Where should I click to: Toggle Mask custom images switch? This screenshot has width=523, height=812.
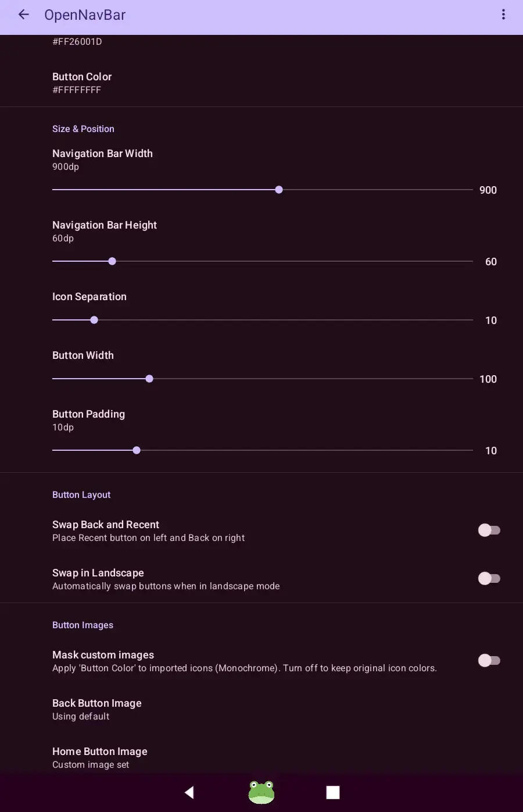point(489,661)
